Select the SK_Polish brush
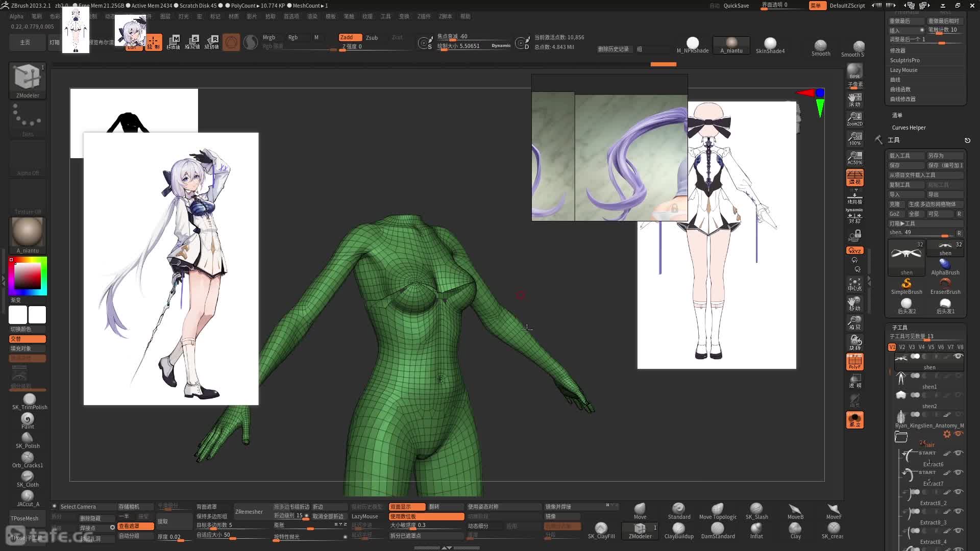The height and width of the screenshot is (551, 980). pos(28,440)
